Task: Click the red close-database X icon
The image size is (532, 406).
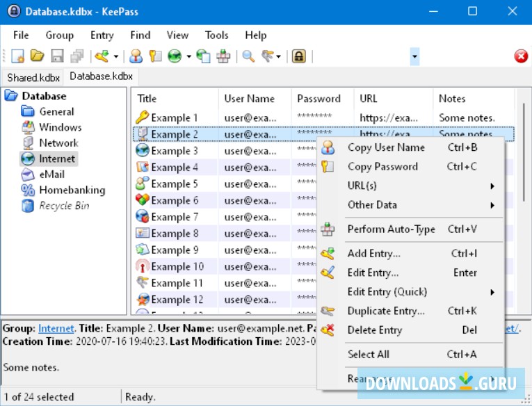Action: point(521,56)
